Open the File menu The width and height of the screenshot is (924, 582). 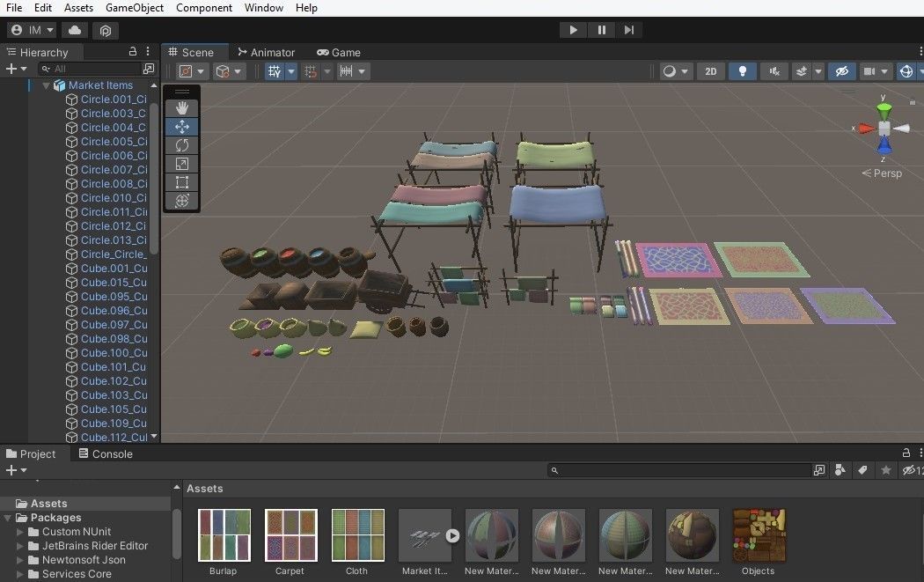pyautogui.click(x=14, y=8)
